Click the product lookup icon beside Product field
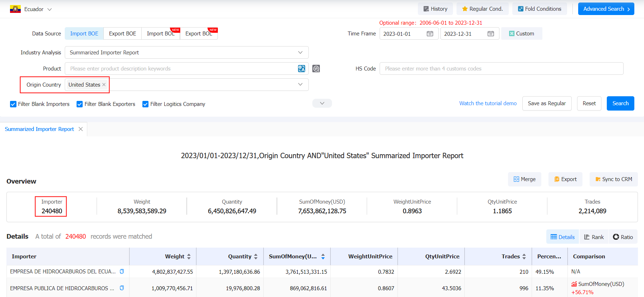 click(316, 69)
